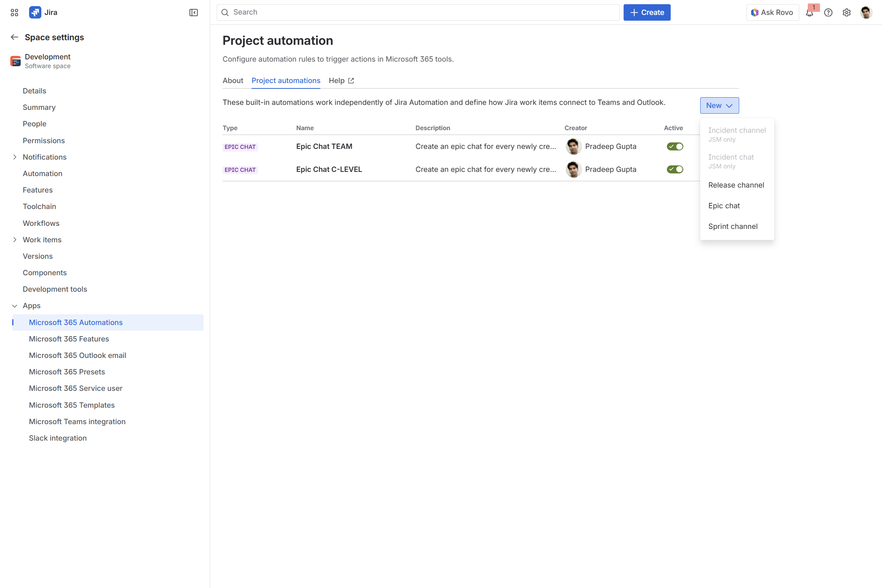
Task: Click the Jira logo icon
Action: pyautogui.click(x=35, y=12)
